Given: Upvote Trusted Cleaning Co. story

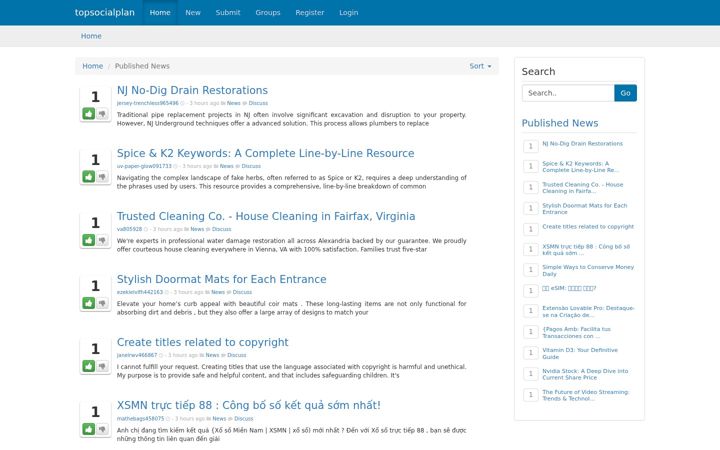Looking at the screenshot, I should (x=89, y=240).
